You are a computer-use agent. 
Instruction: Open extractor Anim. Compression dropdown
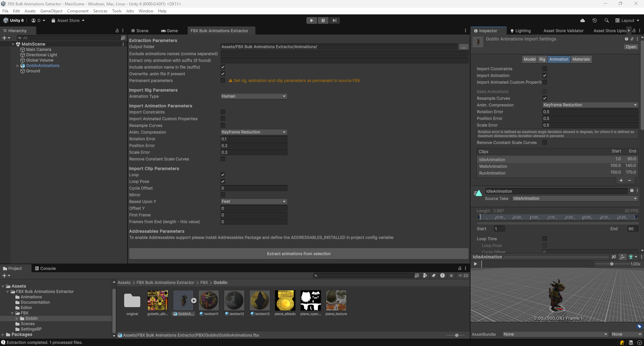(x=254, y=132)
